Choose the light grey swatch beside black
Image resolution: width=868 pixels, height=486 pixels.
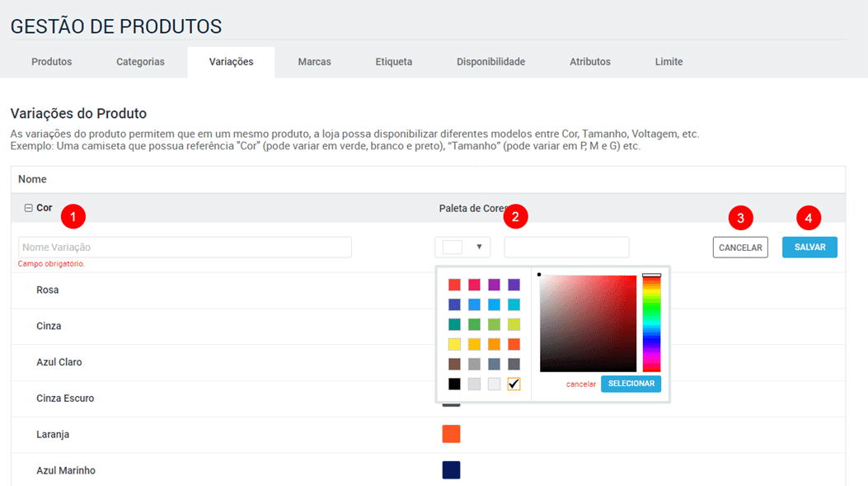point(475,384)
